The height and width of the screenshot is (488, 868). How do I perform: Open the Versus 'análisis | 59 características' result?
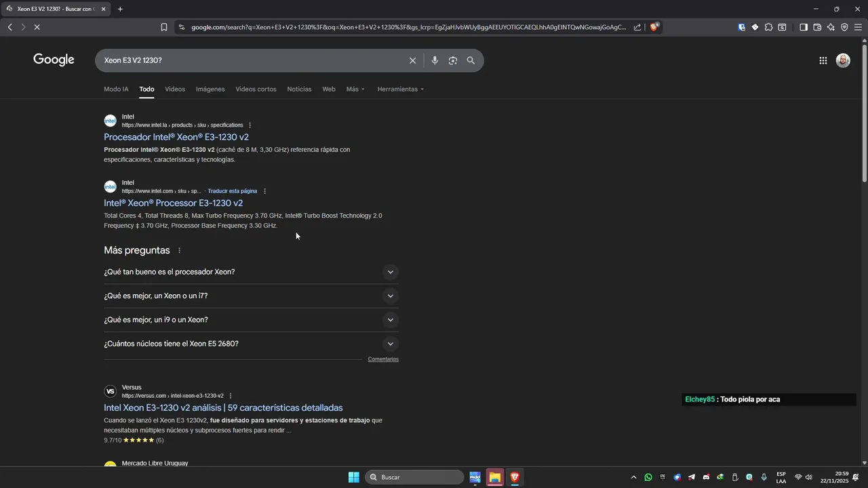(223, 407)
